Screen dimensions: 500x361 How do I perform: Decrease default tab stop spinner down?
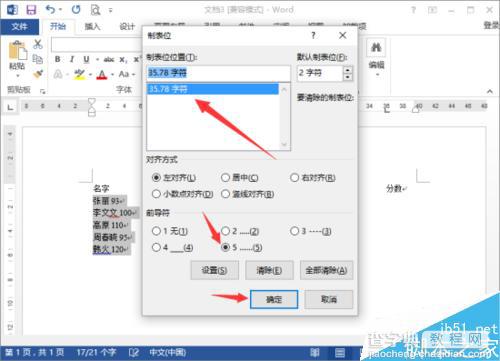(x=348, y=77)
